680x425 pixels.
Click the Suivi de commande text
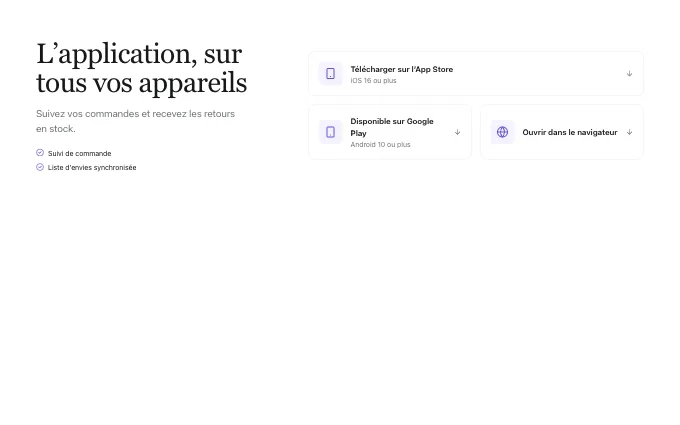[x=79, y=154]
